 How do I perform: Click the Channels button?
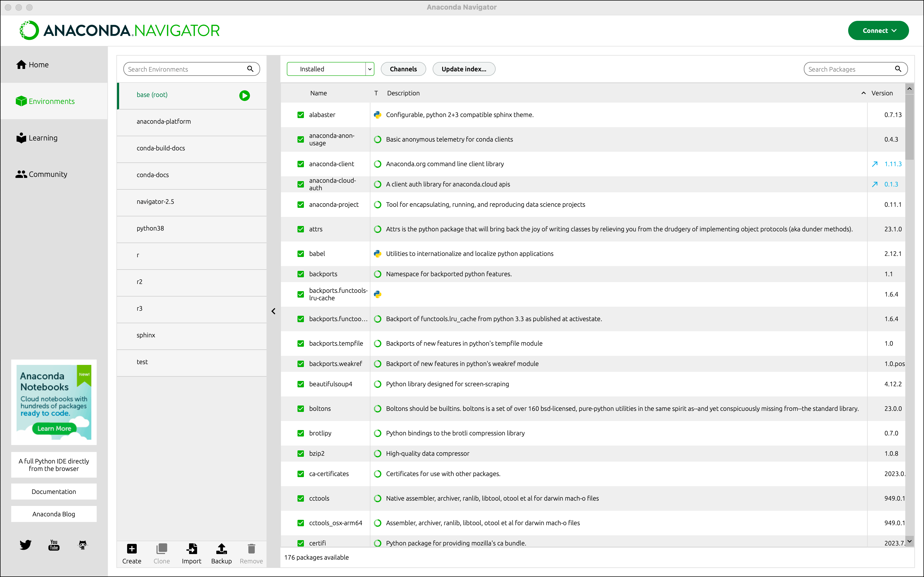403,69
